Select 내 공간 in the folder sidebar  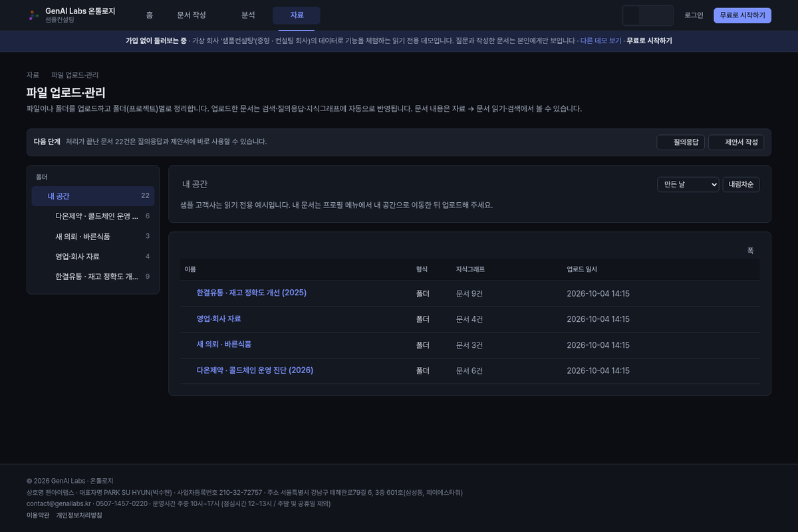(x=93, y=196)
